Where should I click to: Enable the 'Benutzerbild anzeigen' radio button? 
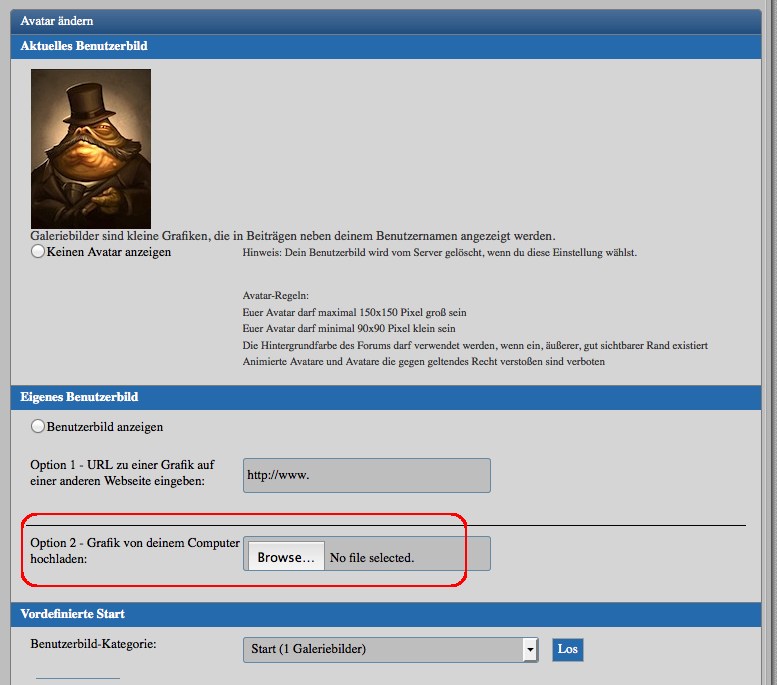tap(39, 426)
